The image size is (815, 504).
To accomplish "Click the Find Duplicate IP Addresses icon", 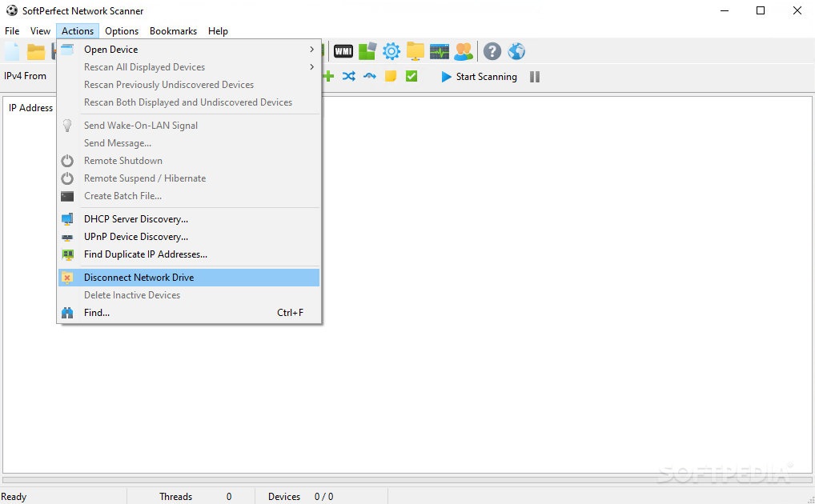I will pyautogui.click(x=67, y=254).
